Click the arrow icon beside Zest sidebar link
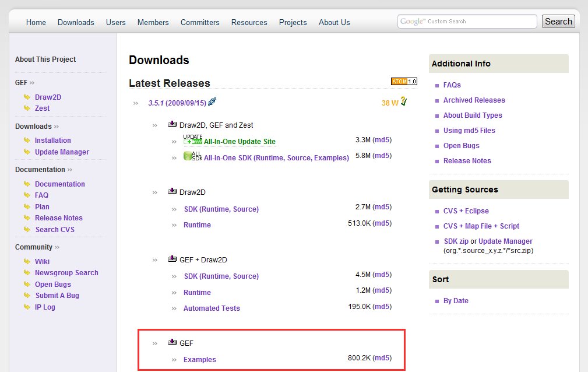The width and height of the screenshot is (588, 372). (27, 108)
